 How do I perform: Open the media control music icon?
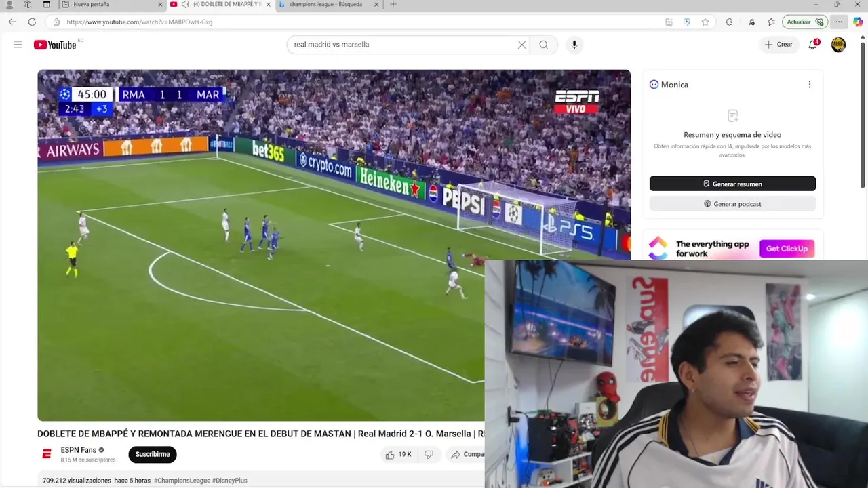point(751,22)
